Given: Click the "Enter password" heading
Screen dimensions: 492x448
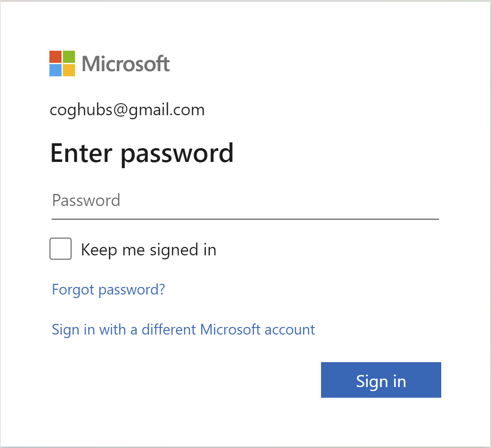Looking at the screenshot, I should (x=142, y=153).
